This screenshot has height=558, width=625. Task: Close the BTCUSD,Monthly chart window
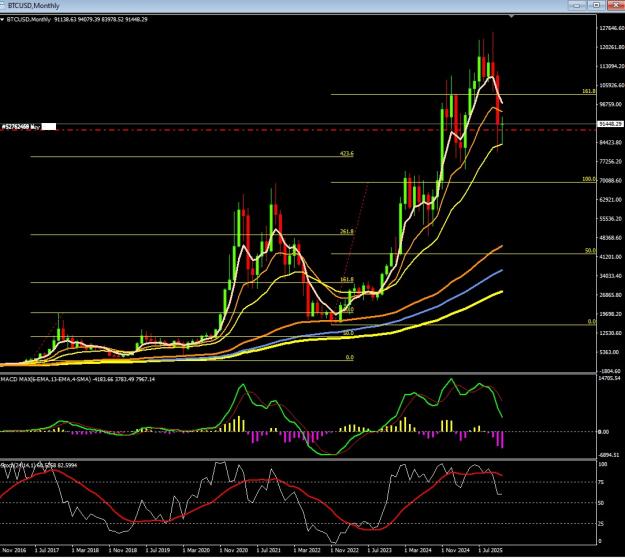coord(616,5)
